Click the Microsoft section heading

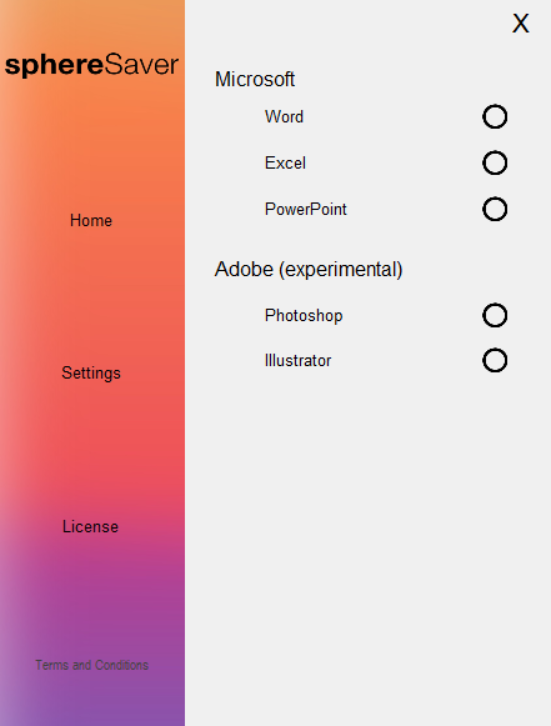tap(255, 79)
